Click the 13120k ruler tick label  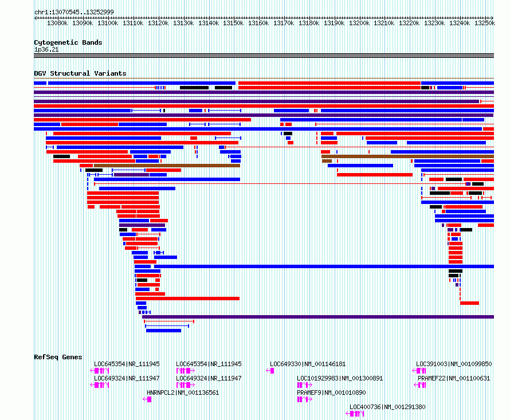click(158, 23)
